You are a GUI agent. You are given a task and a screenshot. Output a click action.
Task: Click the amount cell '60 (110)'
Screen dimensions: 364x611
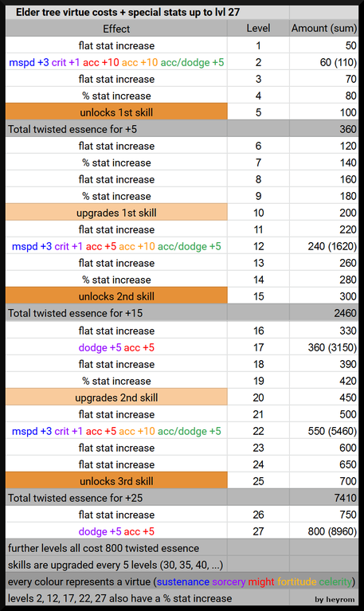[324, 62]
